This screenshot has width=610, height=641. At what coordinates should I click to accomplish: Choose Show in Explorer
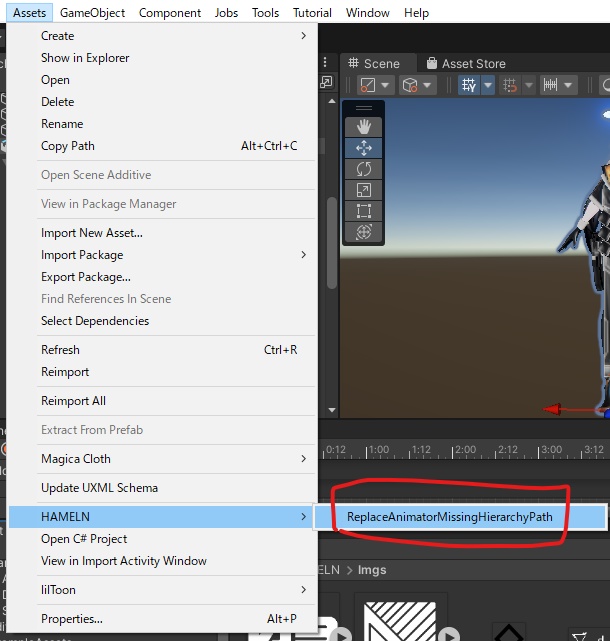point(163,58)
